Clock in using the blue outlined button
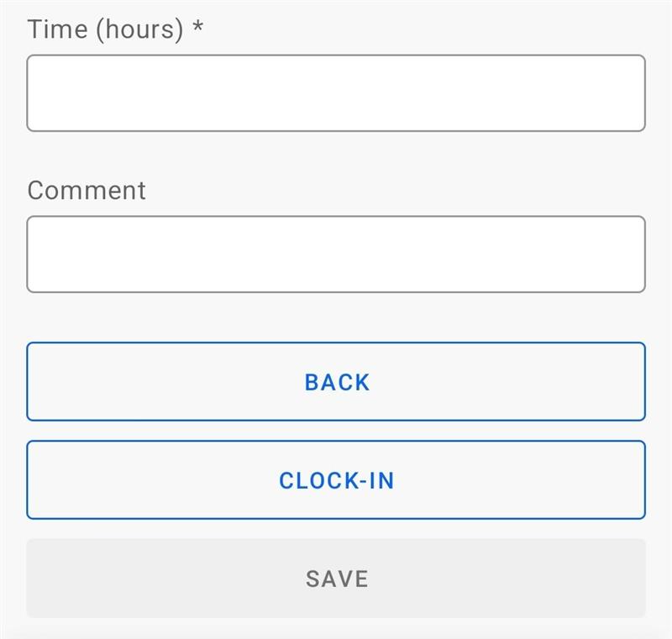 336,480
